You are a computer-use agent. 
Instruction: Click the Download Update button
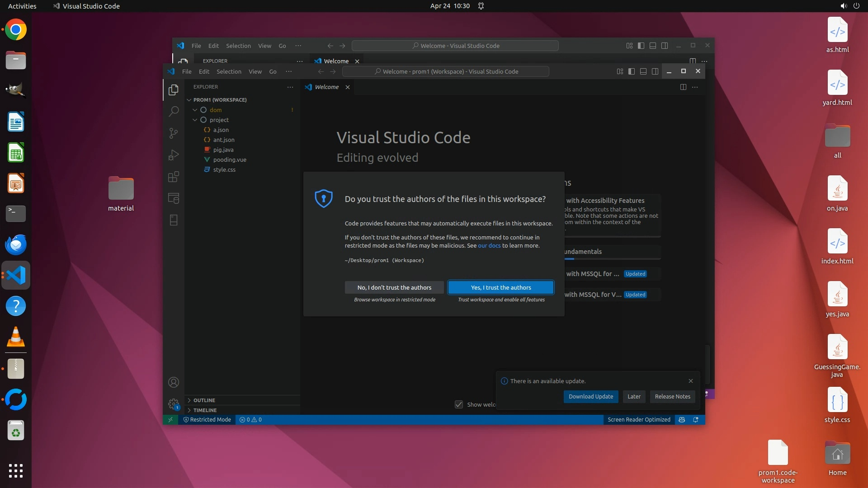coord(590,397)
